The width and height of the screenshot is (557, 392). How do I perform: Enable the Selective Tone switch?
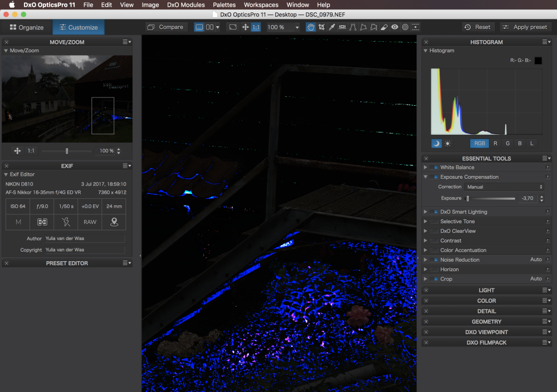point(434,222)
